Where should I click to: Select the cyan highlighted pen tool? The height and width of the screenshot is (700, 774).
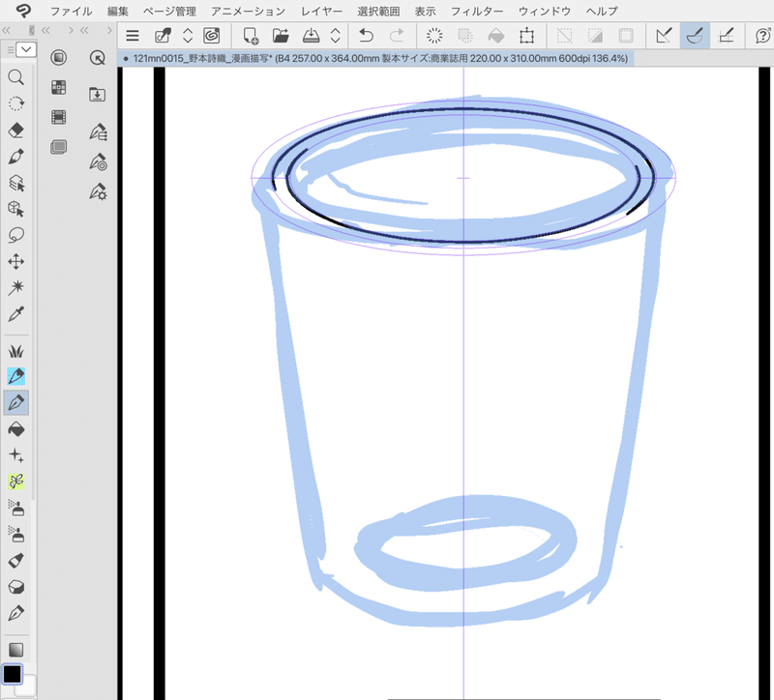click(15, 376)
